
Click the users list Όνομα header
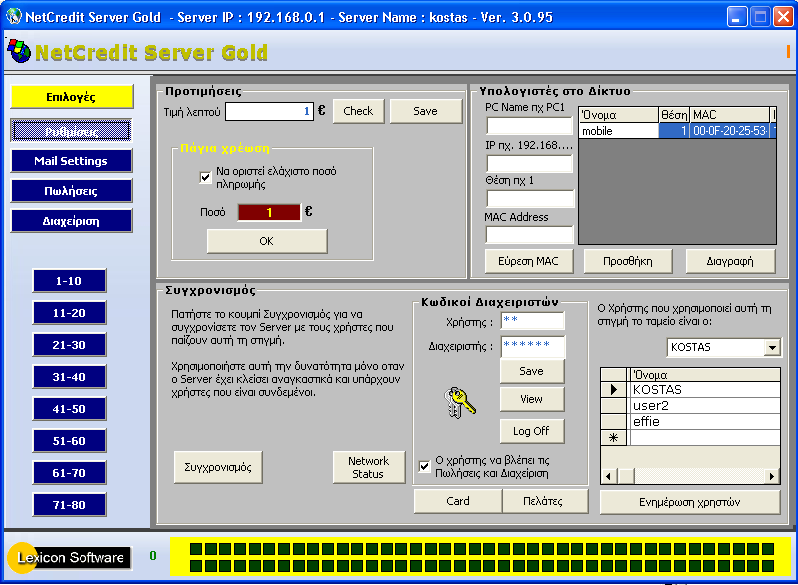click(x=705, y=375)
